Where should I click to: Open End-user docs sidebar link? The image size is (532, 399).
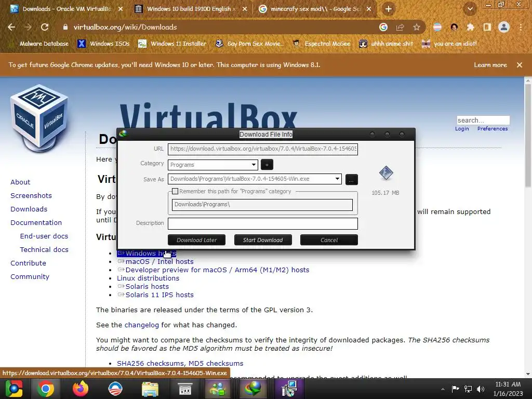(x=44, y=236)
